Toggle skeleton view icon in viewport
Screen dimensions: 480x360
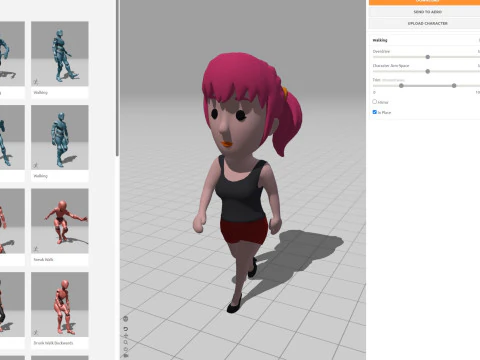pyautogui.click(x=125, y=319)
